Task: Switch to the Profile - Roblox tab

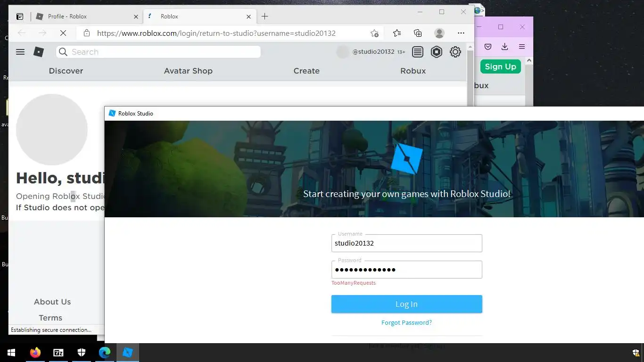Action: pos(88,16)
